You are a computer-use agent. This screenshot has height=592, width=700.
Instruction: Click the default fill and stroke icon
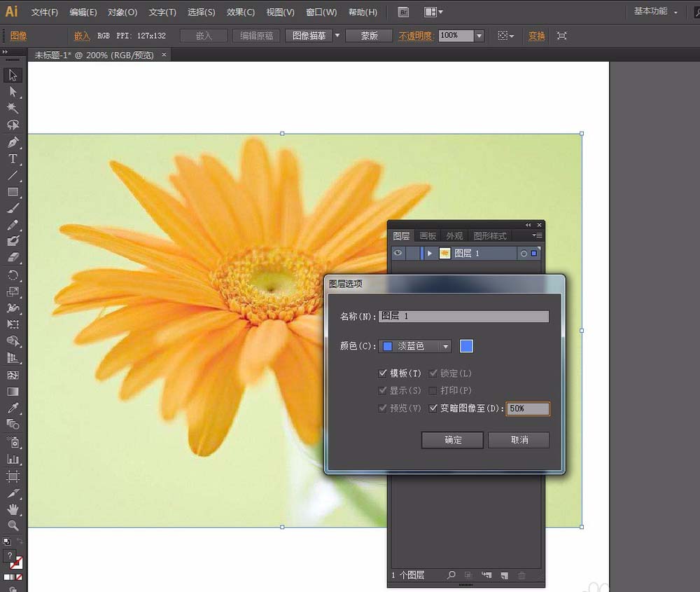coord(7,542)
